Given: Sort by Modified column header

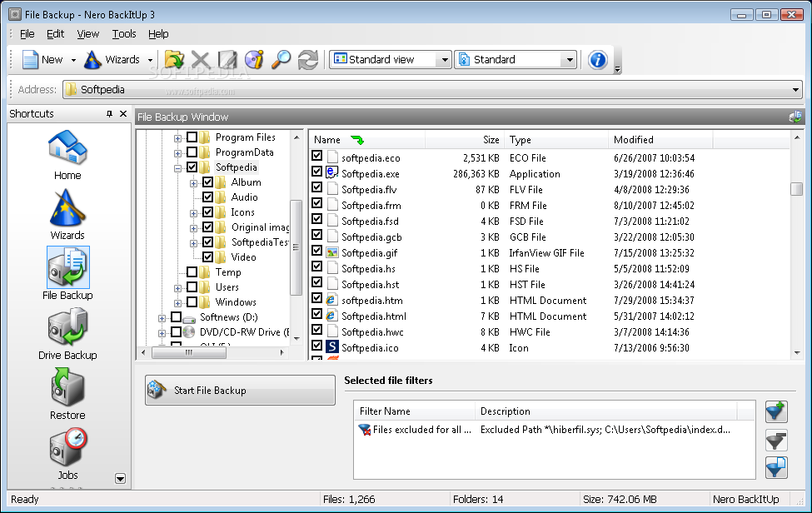Looking at the screenshot, I should pos(660,140).
